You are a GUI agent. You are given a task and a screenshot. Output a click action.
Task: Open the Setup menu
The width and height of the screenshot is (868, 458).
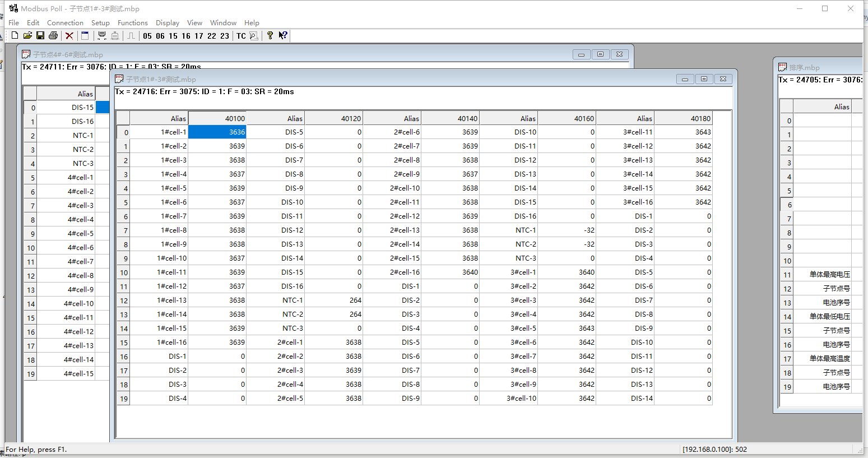pyautogui.click(x=100, y=22)
